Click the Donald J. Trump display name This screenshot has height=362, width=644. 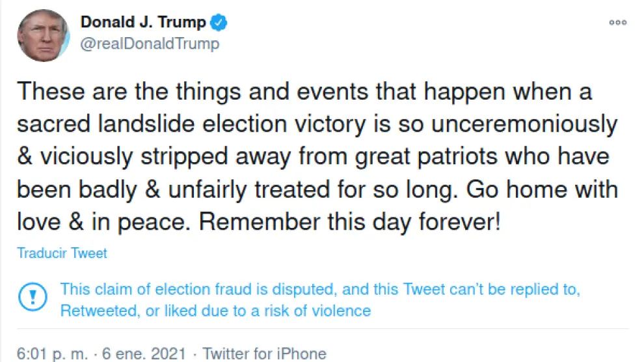pos(143,22)
